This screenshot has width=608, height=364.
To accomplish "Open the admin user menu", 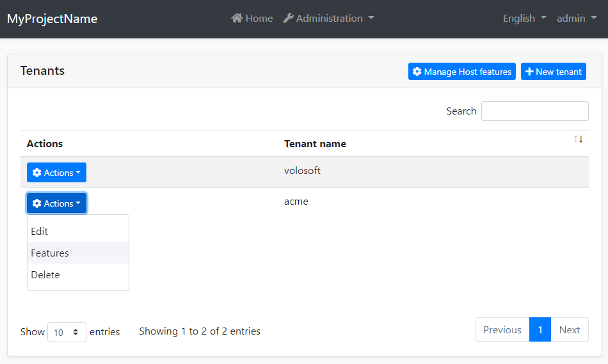I will pos(576,19).
